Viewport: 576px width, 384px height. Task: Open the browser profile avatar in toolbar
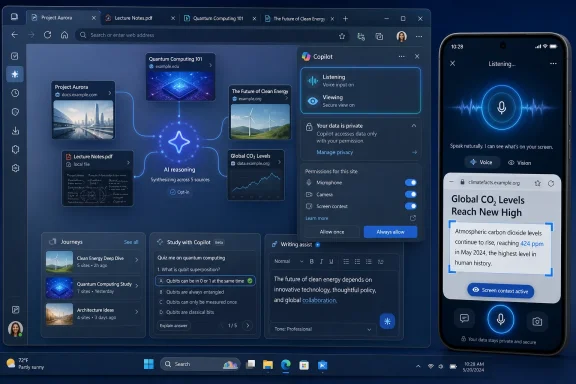[x=402, y=36]
